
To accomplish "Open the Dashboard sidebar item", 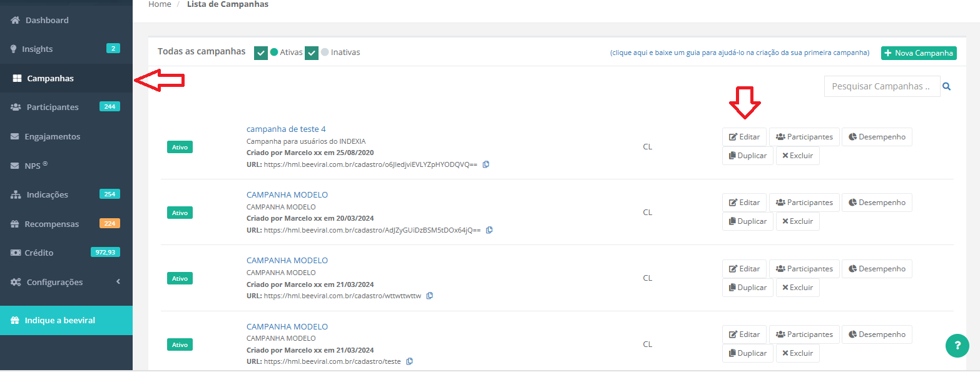I will [x=66, y=20].
